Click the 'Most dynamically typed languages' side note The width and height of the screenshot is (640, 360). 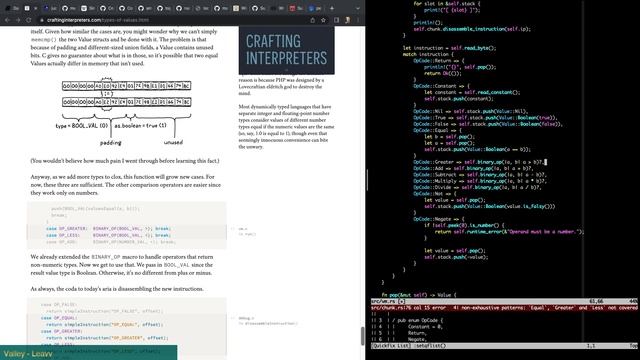point(286,127)
